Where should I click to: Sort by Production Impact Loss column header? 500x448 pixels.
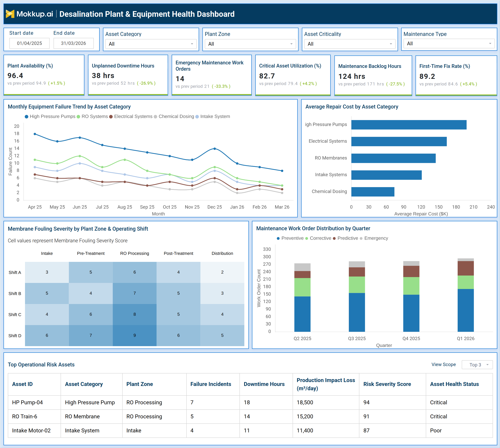pos(326,384)
